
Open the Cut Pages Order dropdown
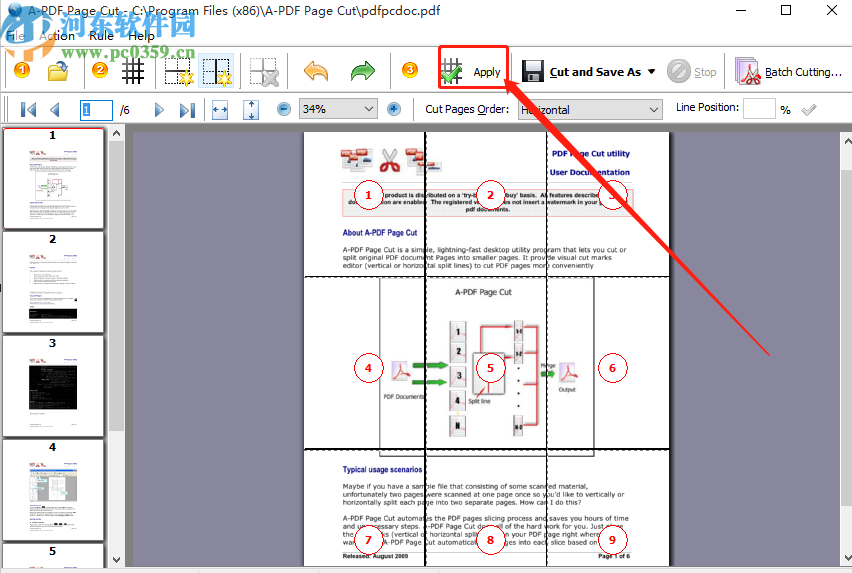591,110
